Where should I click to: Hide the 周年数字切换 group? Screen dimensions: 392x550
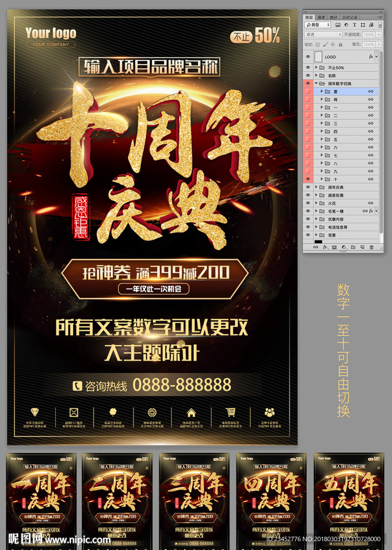[x=308, y=84]
